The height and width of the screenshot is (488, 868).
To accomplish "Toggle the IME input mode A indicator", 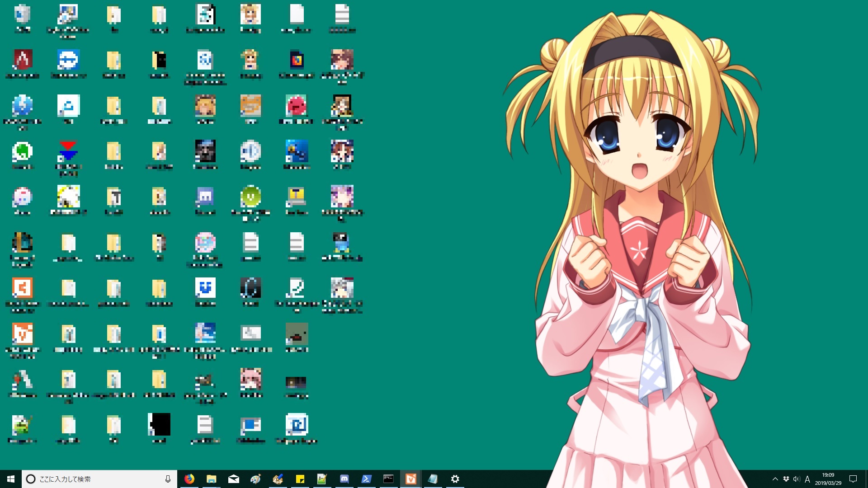I will coord(807,479).
